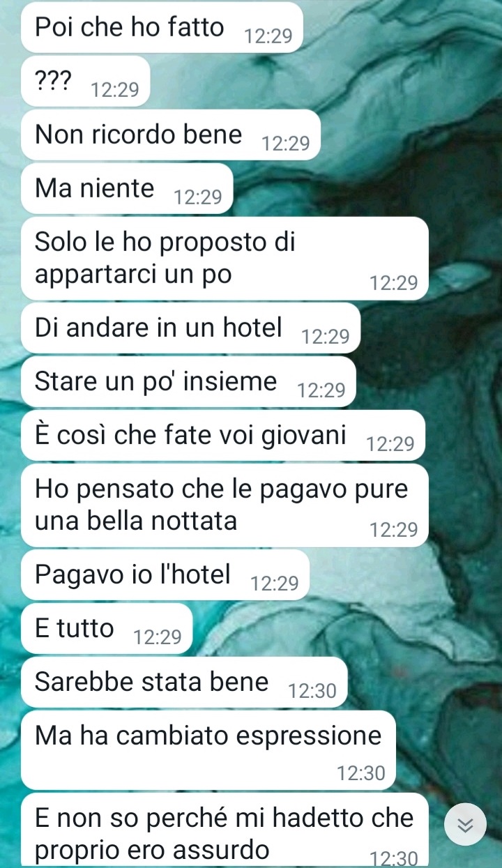502x868 pixels.
Task: Tap the scroll-to-bottom double chevron button
Action: pyautogui.click(x=464, y=825)
